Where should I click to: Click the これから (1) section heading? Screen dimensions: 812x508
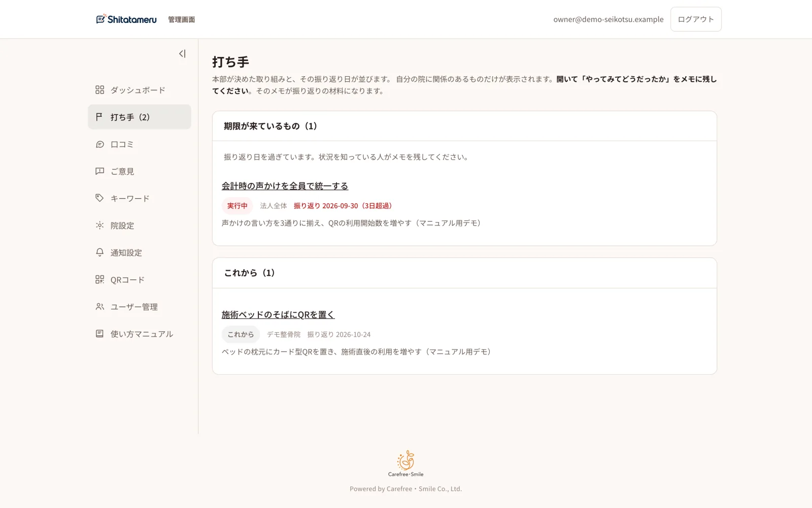click(x=250, y=273)
